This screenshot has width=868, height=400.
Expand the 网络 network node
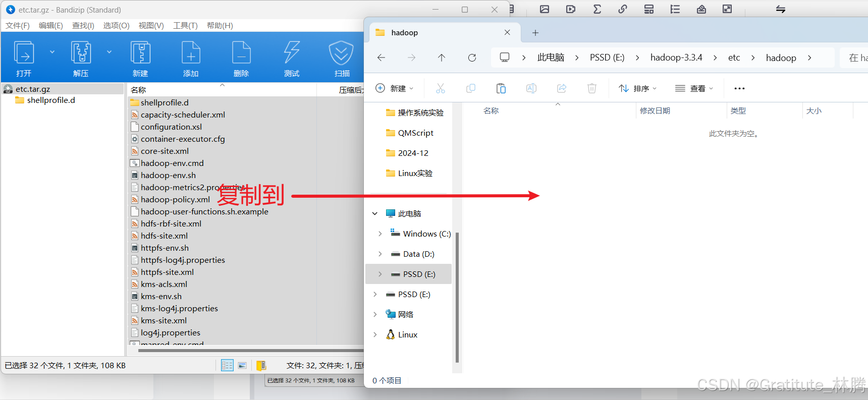[x=375, y=314]
